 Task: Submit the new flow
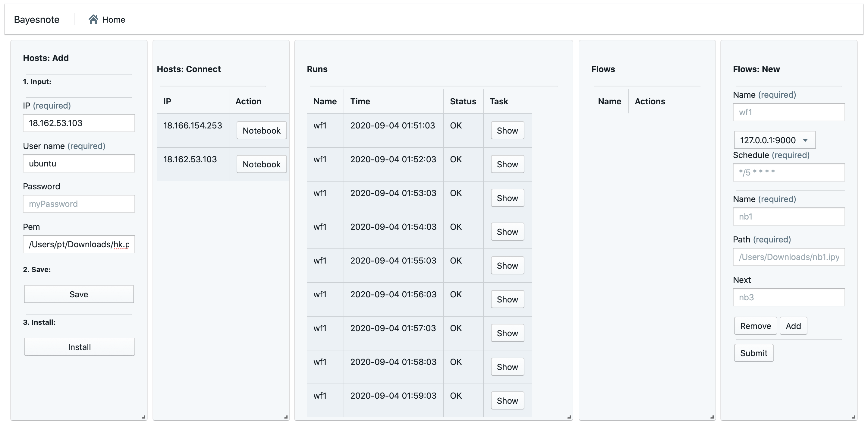pyautogui.click(x=753, y=353)
